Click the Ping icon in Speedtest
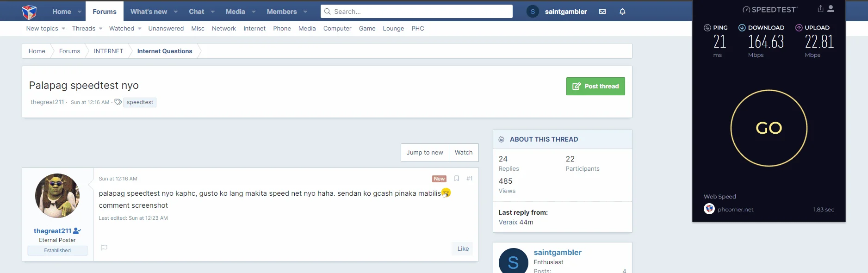 point(707,28)
